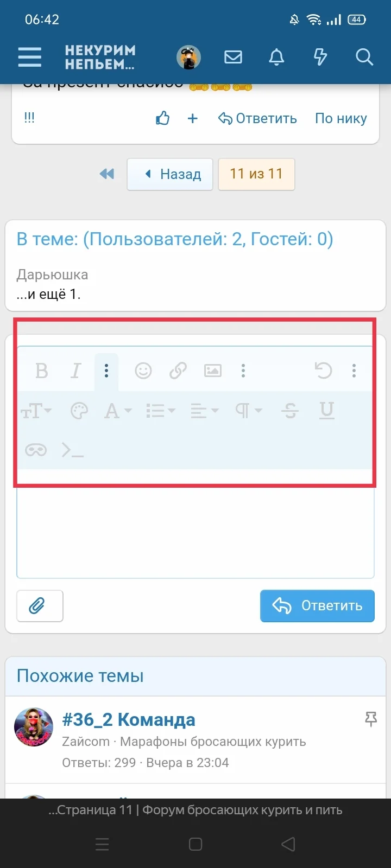Click inside the reply message text area
The height and width of the screenshot is (868, 391).
coord(195,532)
